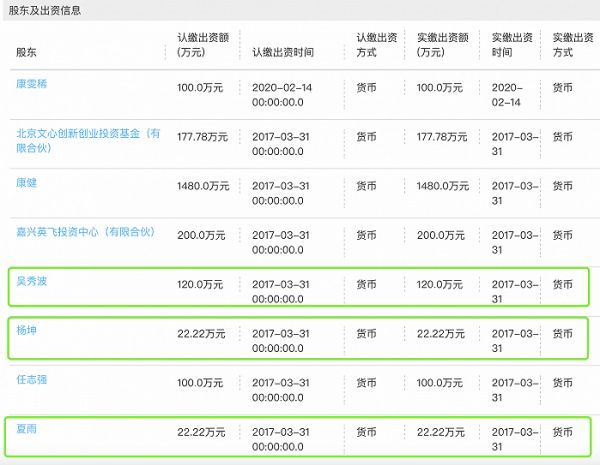Click the 股东 column header

tap(27, 51)
